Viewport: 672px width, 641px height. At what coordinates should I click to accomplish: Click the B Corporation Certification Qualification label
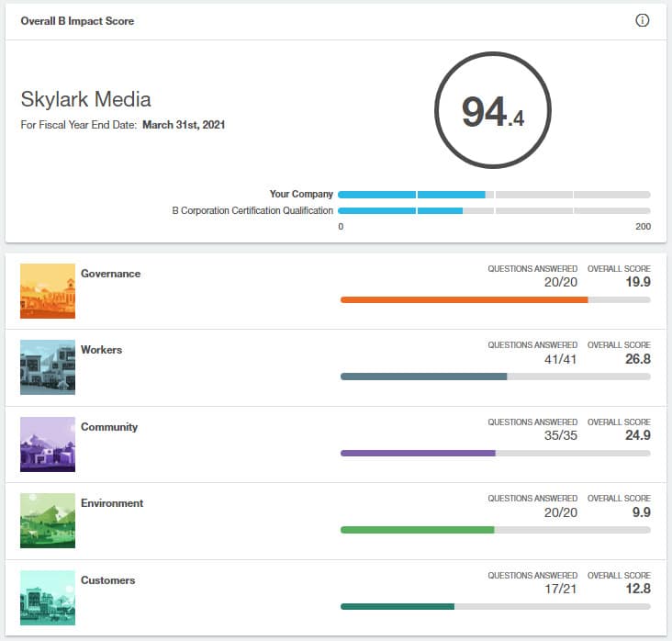coord(252,210)
